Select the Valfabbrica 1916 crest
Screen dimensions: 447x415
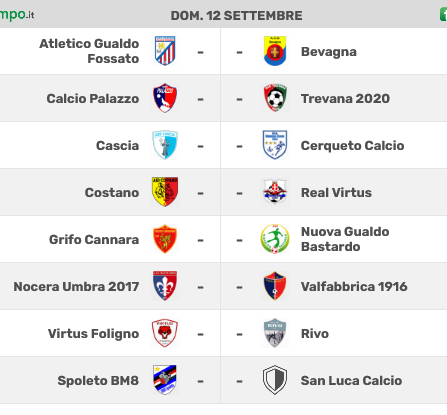tap(275, 286)
